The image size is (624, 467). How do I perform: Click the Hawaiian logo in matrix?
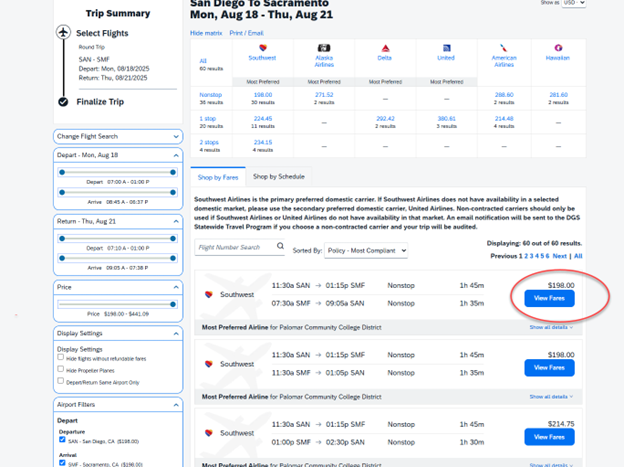click(558, 48)
